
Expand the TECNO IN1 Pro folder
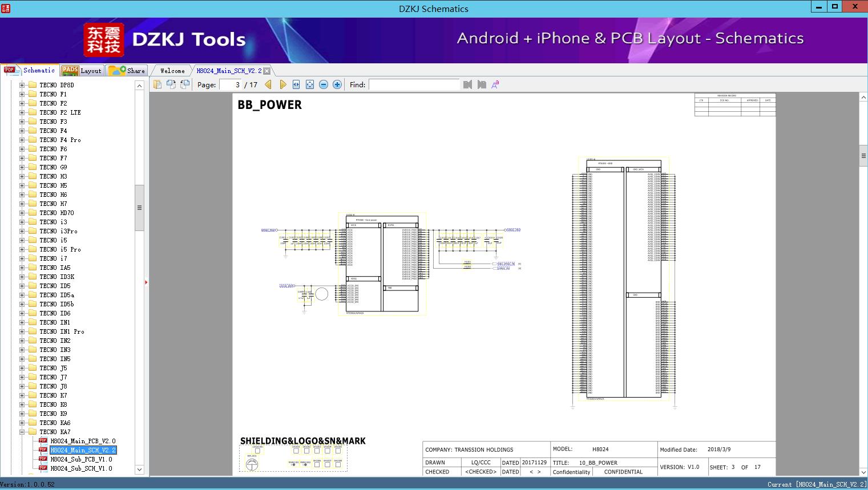(22, 331)
